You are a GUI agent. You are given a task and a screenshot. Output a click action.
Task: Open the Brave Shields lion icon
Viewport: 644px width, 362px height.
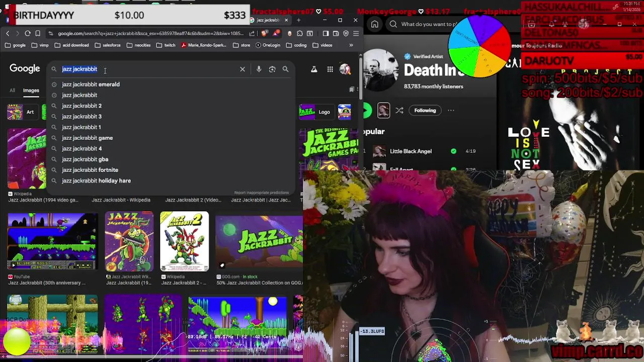[x=265, y=34]
